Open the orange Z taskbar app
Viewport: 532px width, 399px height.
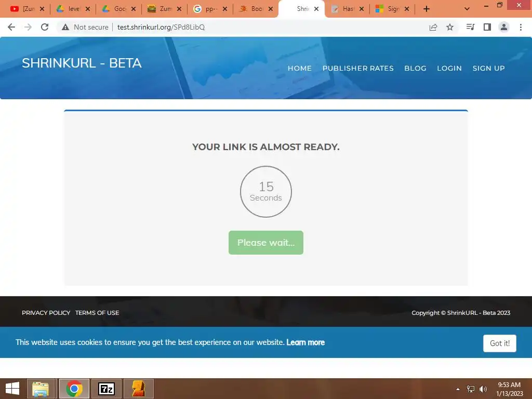139,389
